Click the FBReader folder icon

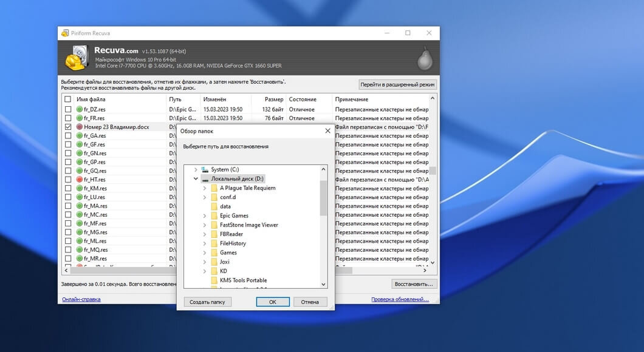tap(214, 234)
